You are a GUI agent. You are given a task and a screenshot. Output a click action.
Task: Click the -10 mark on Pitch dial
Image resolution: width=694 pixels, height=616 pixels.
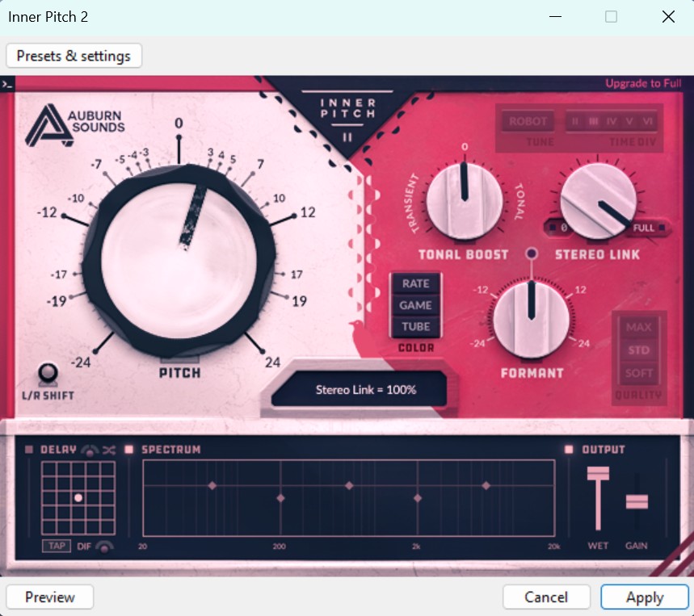76,198
